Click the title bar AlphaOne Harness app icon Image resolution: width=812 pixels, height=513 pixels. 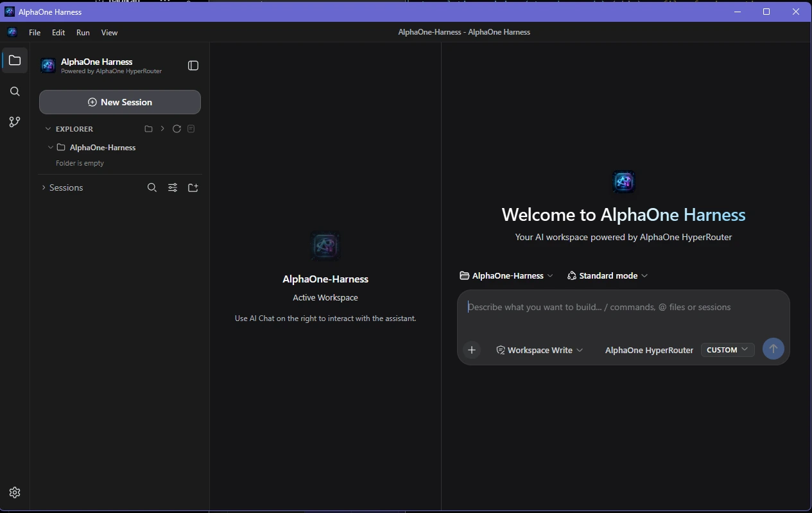(10, 12)
